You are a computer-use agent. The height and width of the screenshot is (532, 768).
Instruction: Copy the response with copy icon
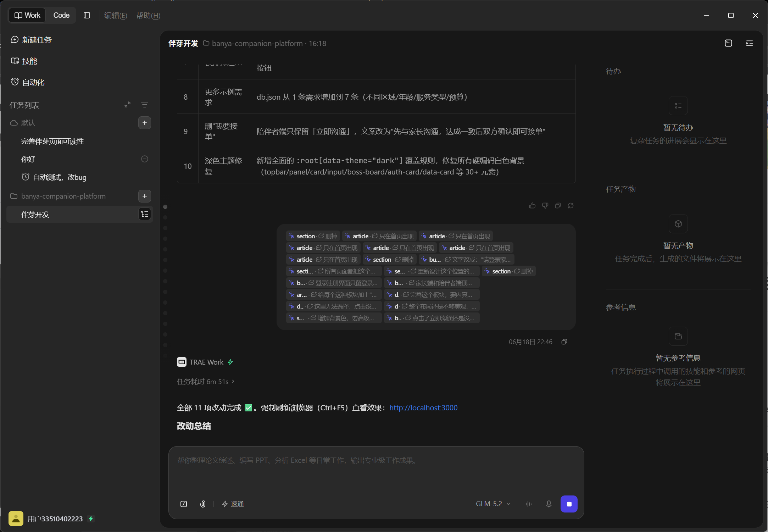click(558, 206)
